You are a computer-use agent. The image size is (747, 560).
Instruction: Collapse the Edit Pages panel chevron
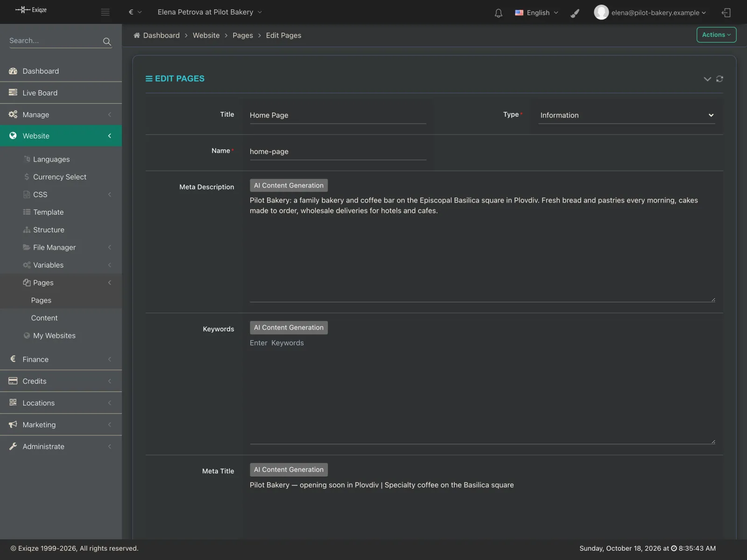point(707,79)
